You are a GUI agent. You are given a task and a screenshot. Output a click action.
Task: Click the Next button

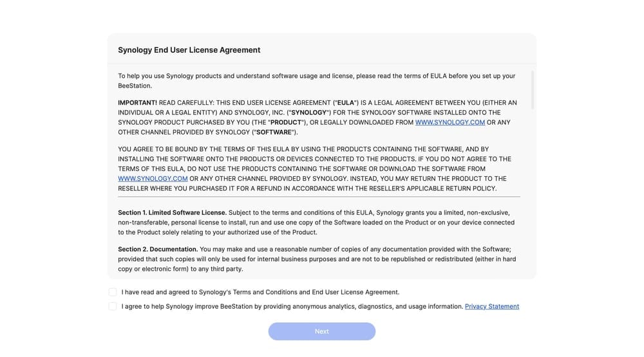[x=321, y=331]
